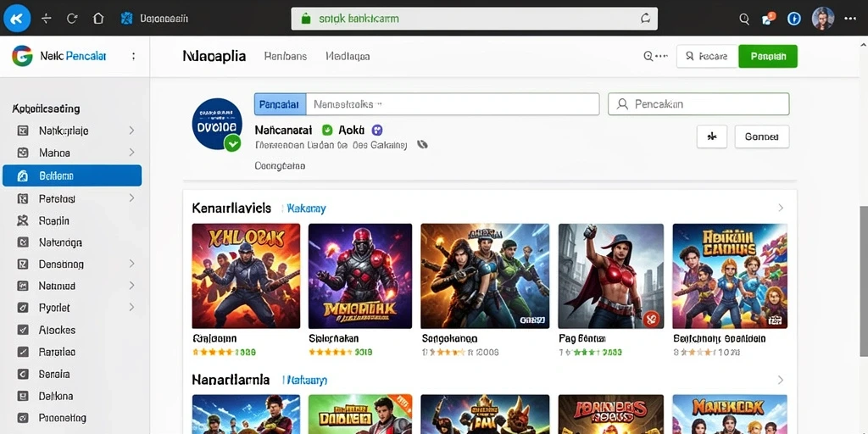Click the Natendga sidebar icon
This screenshot has height=434, width=868.
23,242
